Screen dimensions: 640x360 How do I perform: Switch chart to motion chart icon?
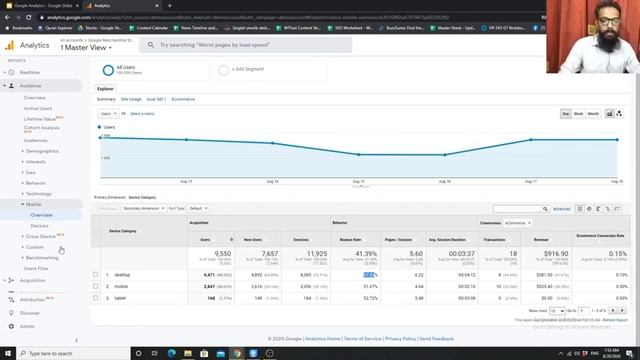click(x=619, y=114)
